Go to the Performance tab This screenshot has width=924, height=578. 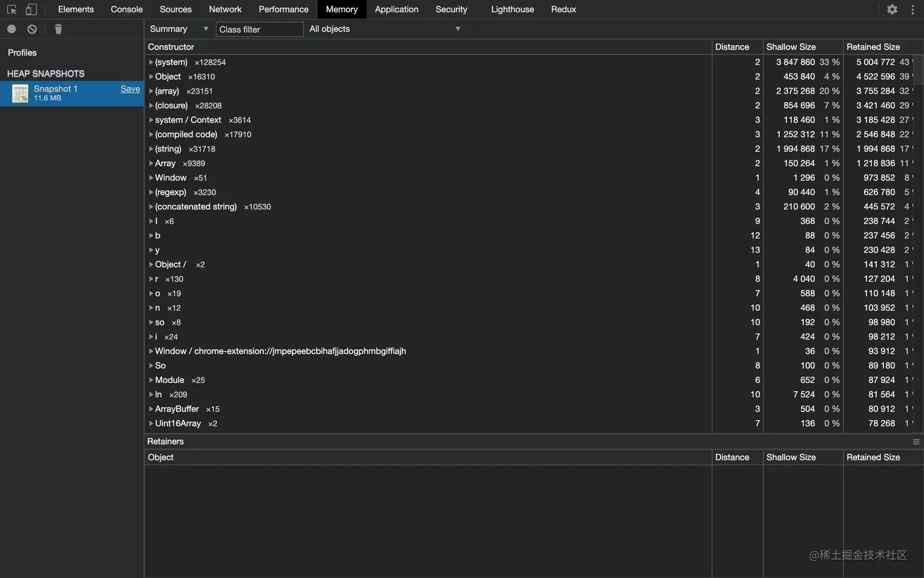pyautogui.click(x=284, y=9)
